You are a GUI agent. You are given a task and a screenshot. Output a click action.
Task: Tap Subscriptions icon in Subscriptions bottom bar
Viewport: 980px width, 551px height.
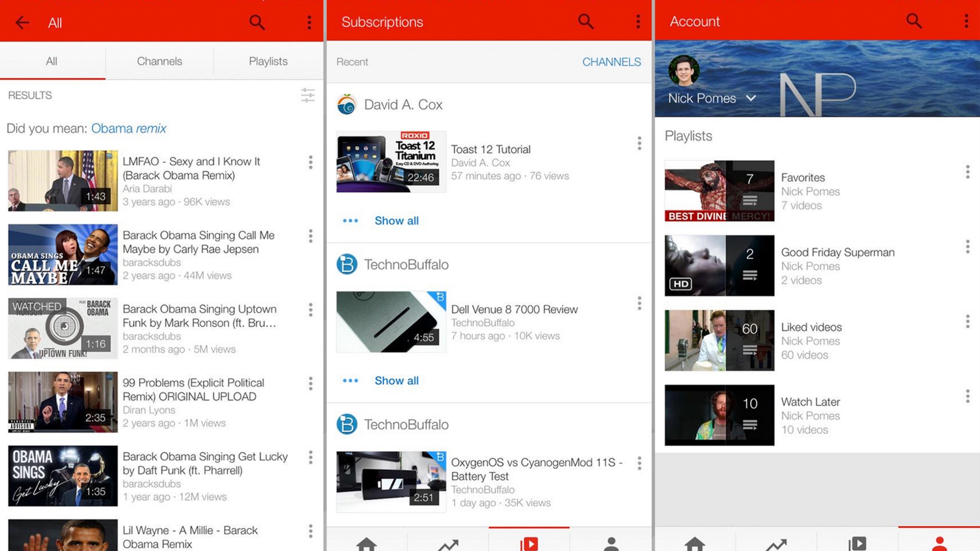tap(529, 544)
